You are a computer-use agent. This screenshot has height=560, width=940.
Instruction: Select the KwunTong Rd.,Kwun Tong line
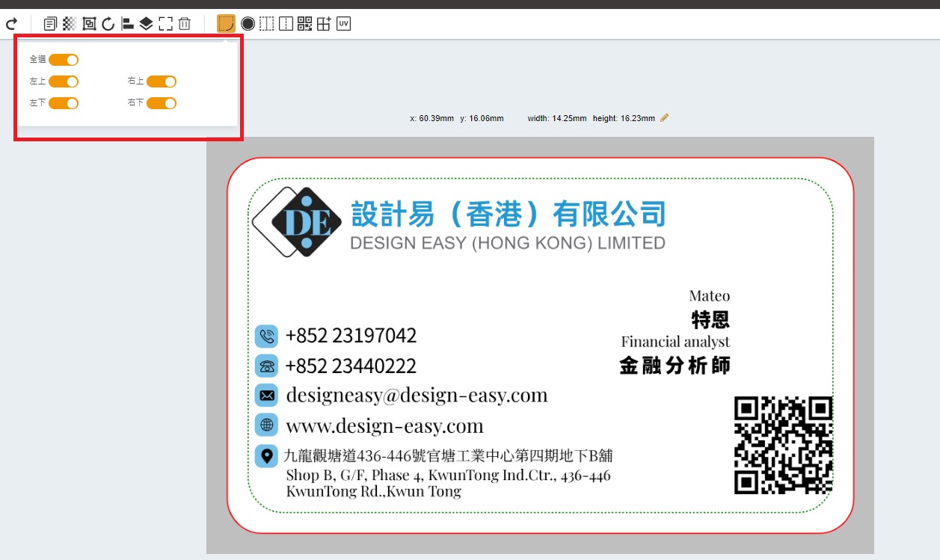(374, 492)
